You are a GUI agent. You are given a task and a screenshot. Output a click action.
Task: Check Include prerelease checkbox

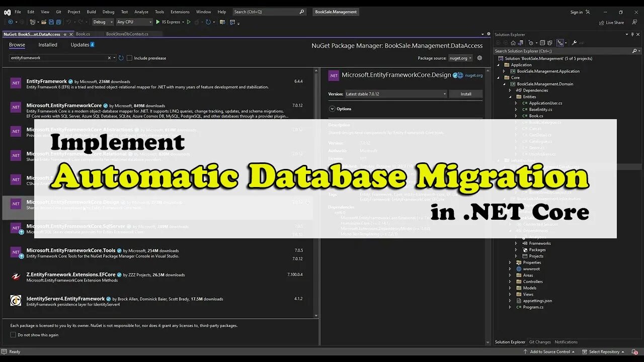129,58
